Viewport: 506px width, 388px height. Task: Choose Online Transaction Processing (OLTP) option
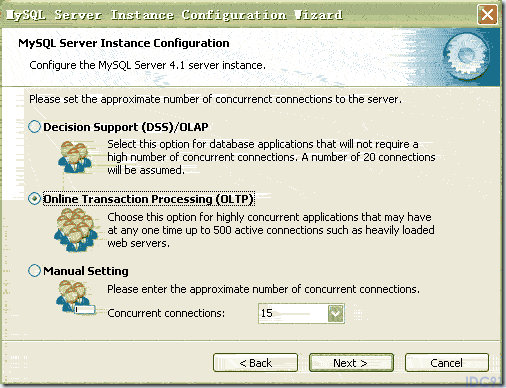(x=34, y=199)
